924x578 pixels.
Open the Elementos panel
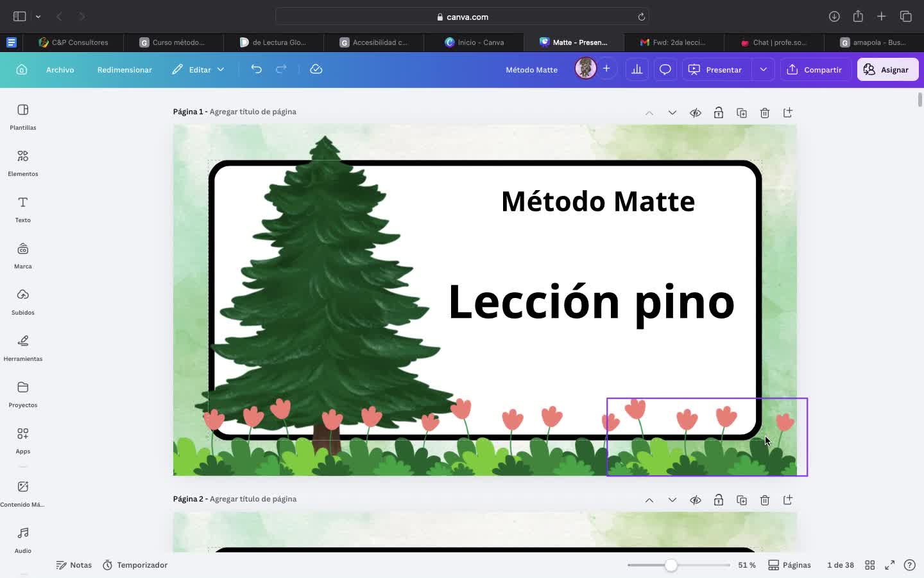point(23,163)
